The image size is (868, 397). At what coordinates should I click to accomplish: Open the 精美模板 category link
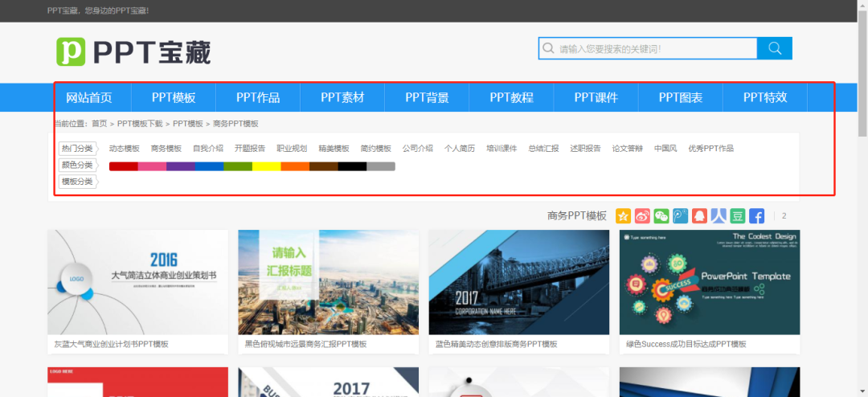(x=334, y=149)
